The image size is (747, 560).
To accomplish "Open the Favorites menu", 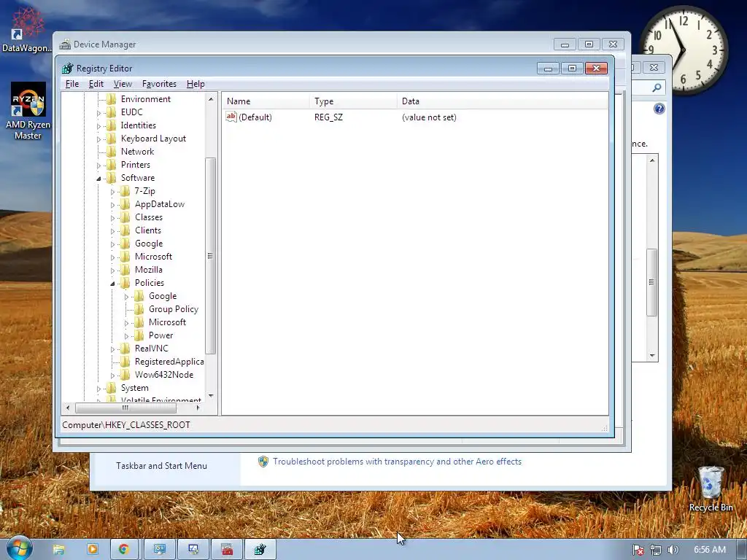I will point(159,84).
